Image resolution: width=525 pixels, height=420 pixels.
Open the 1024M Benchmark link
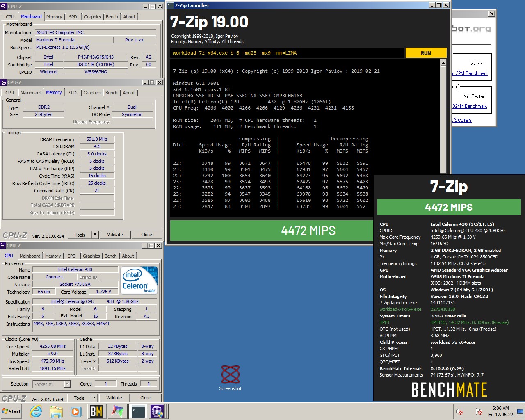click(x=470, y=106)
